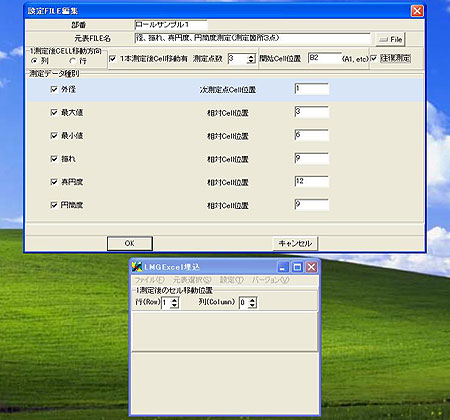Click the 相対Cell位置 field for 真円度
The image size is (450, 420).
coord(312,181)
